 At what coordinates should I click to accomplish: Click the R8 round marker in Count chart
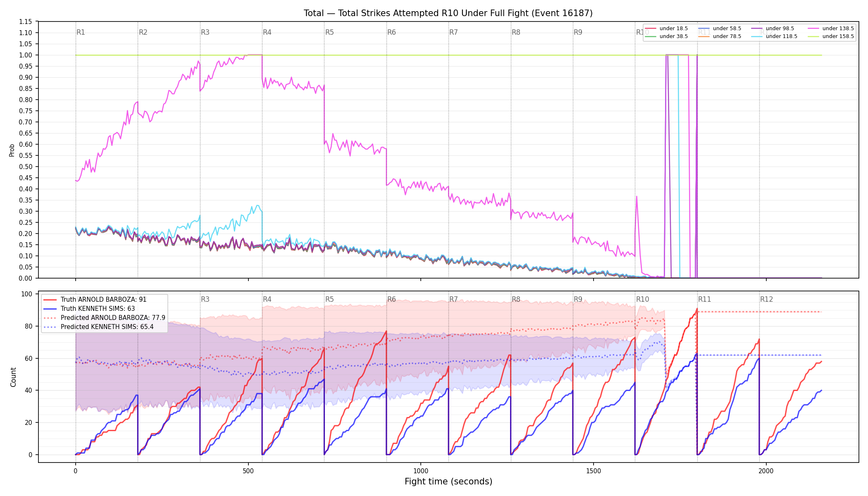516,299
